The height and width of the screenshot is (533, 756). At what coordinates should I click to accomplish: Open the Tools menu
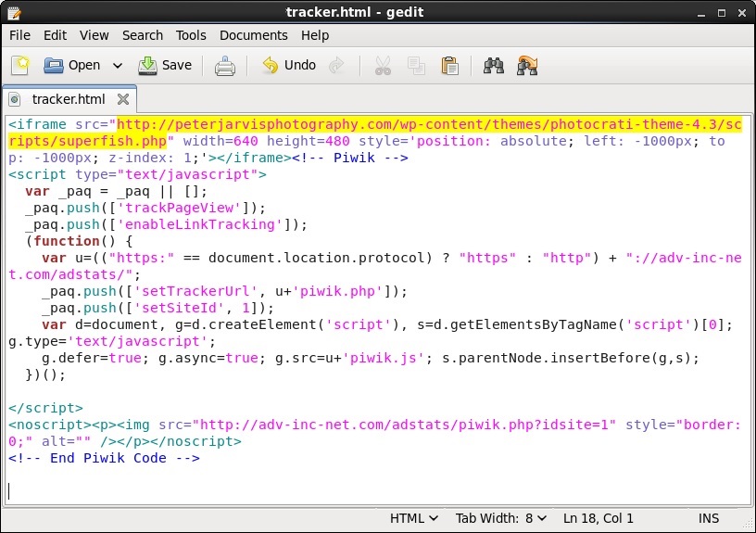point(191,35)
